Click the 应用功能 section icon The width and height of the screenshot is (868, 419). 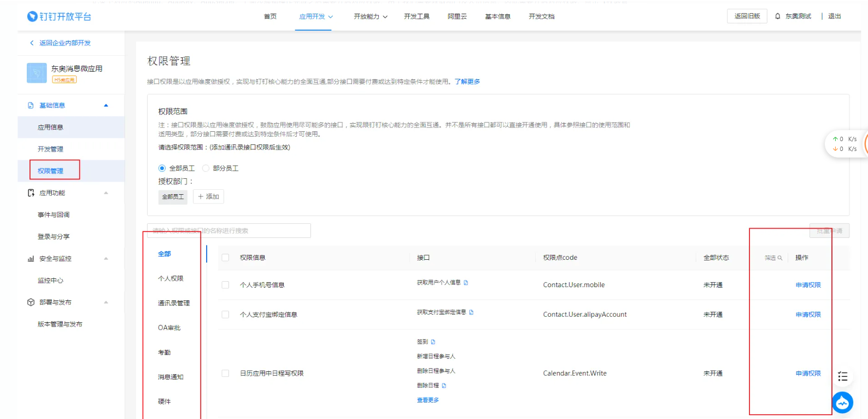(31, 193)
